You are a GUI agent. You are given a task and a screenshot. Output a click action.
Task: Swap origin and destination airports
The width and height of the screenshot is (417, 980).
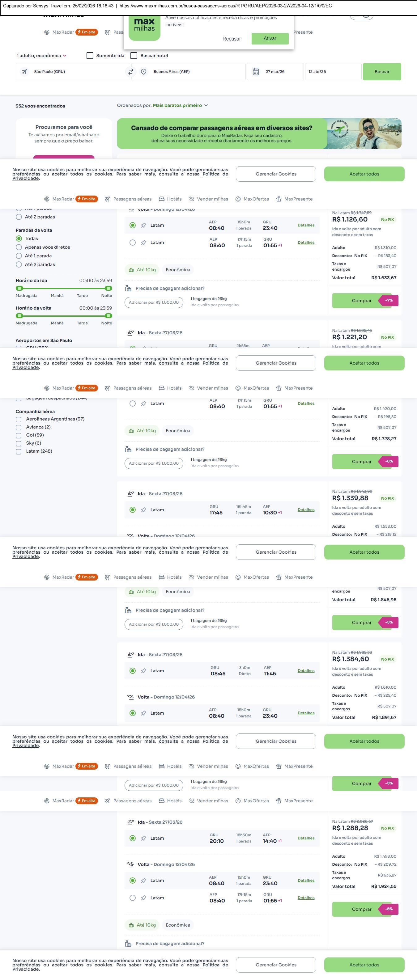click(130, 71)
